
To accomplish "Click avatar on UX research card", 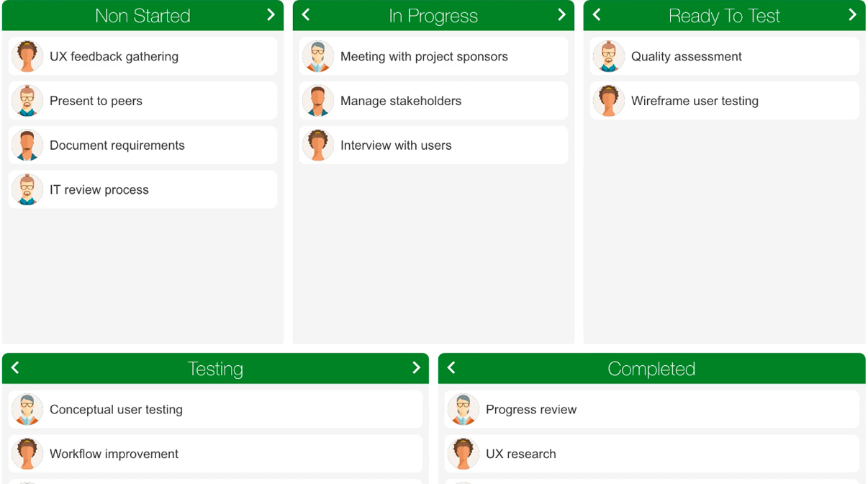I will (464, 454).
